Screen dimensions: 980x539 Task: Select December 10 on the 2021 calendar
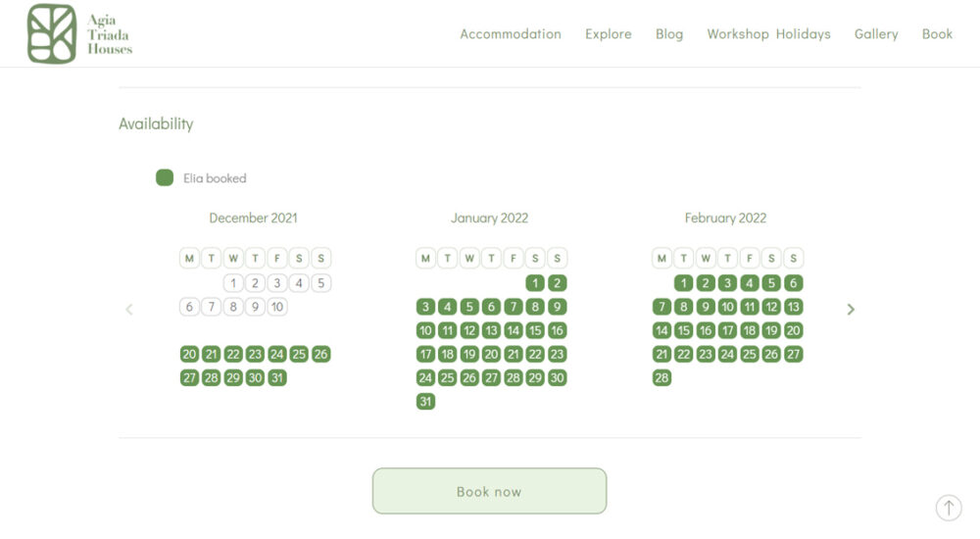(277, 307)
